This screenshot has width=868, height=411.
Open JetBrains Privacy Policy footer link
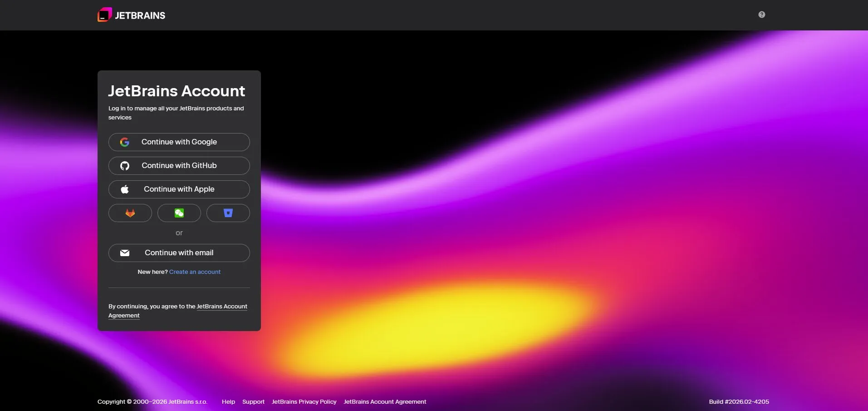304,402
